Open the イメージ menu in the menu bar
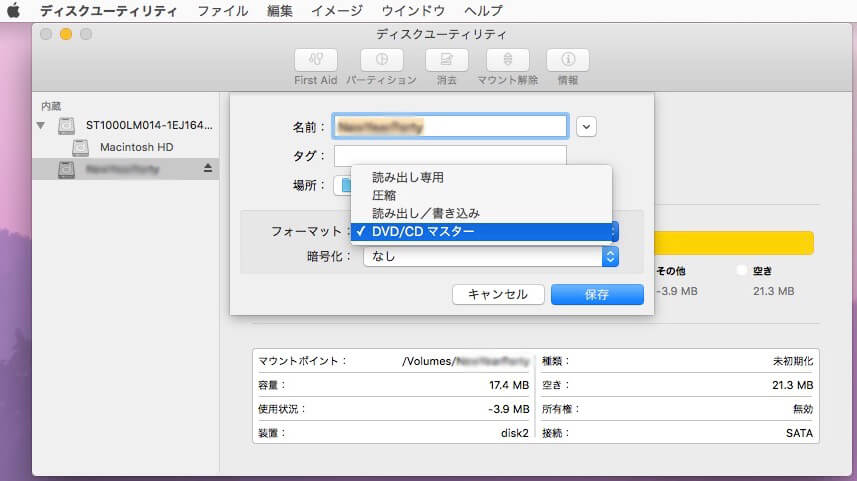 (337, 11)
